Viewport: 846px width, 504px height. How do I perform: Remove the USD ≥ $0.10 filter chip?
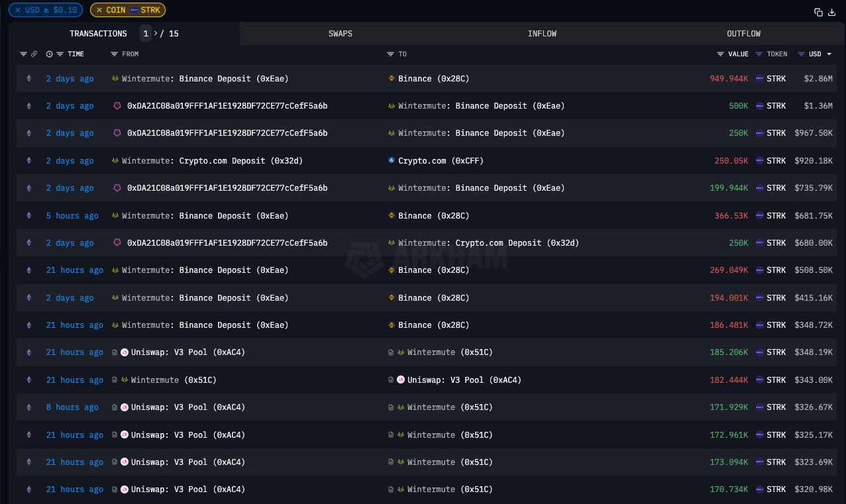(x=18, y=10)
